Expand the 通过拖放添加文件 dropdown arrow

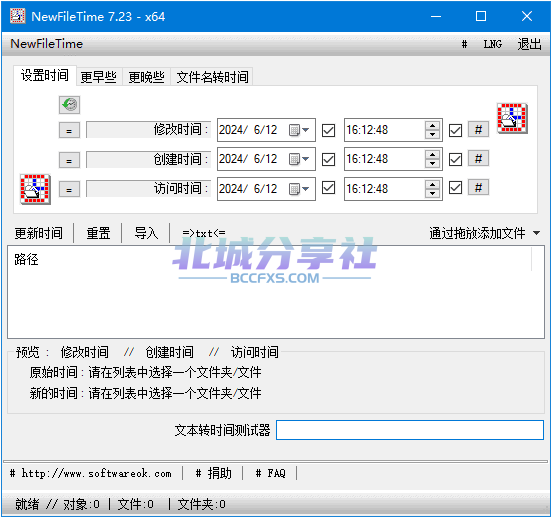pos(536,233)
